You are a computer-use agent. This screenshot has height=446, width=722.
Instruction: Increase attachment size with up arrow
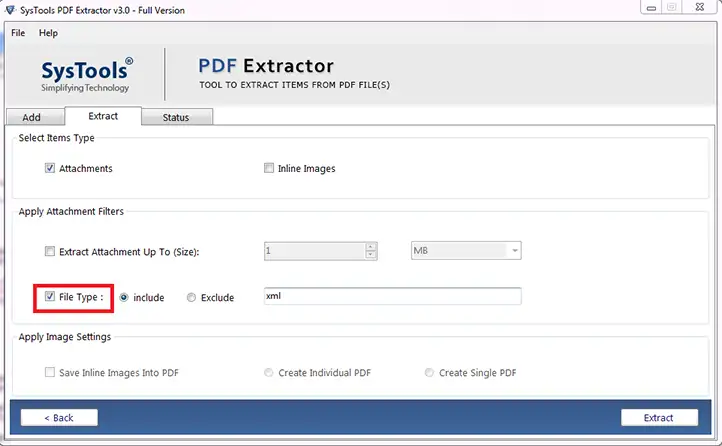coord(371,247)
